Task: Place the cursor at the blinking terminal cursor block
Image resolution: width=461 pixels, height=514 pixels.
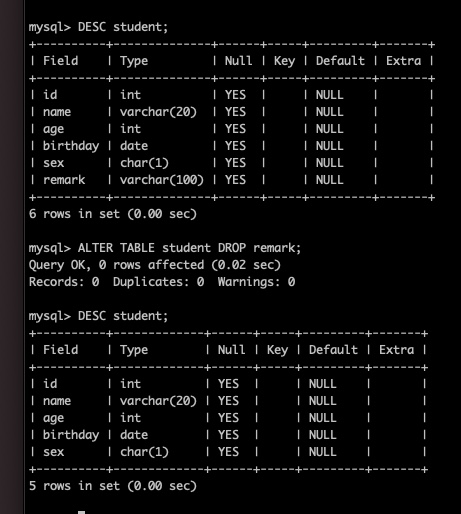Action: pyautogui.click(x=81, y=512)
